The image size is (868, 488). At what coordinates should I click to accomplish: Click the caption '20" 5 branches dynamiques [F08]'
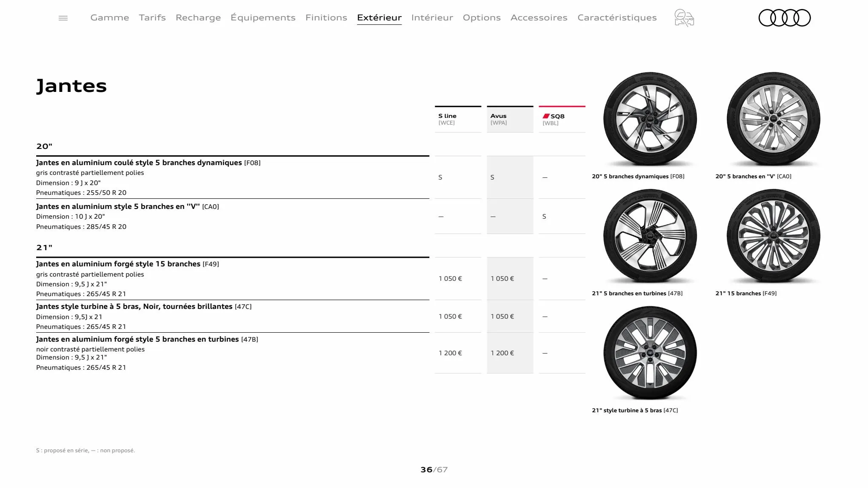(638, 176)
